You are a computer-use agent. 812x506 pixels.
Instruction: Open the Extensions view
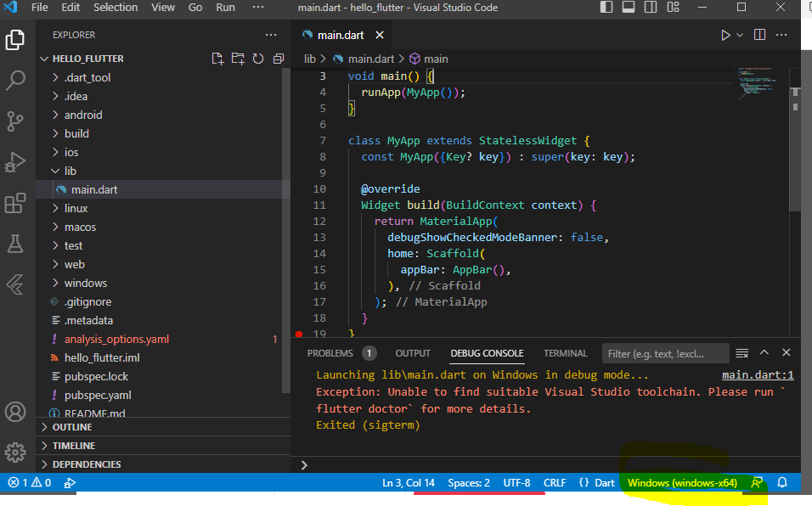[x=15, y=203]
